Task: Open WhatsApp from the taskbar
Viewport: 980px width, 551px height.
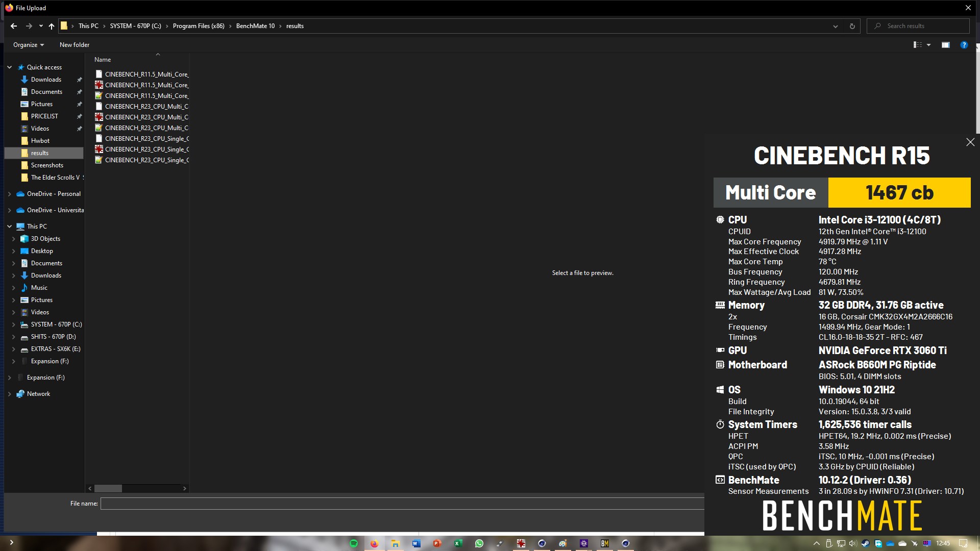Action: tap(479, 543)
